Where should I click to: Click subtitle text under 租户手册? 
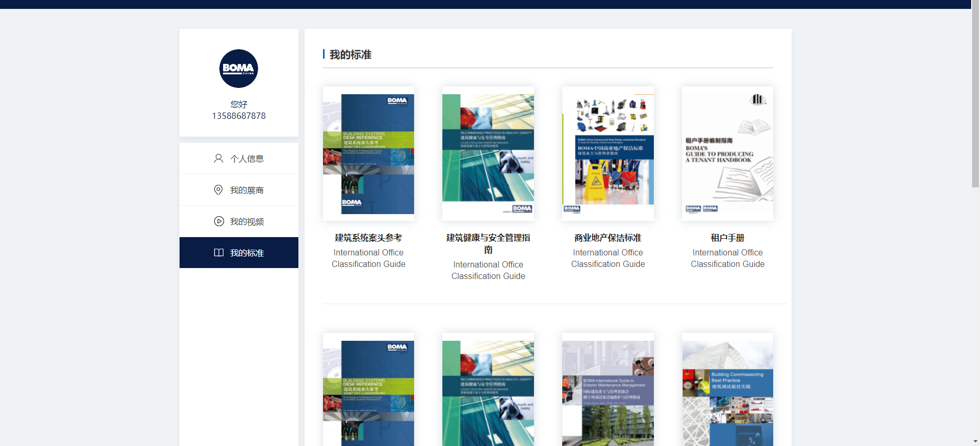[728, 258]
